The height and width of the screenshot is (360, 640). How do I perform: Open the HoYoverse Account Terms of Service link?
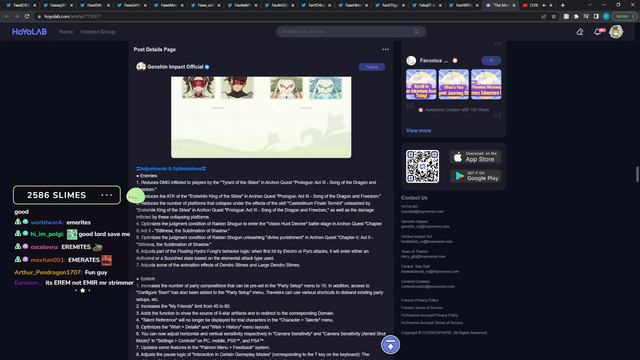point(431,322)
